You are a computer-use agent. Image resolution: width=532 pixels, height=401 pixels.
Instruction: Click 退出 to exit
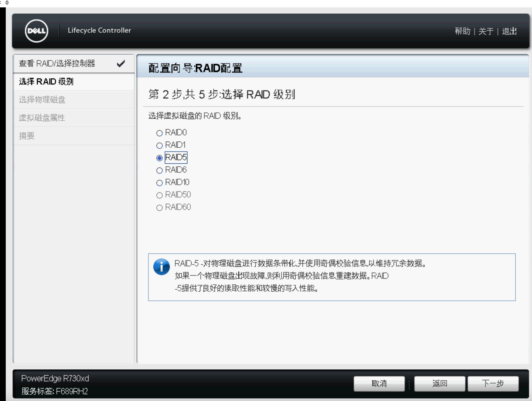coord(509,31)
